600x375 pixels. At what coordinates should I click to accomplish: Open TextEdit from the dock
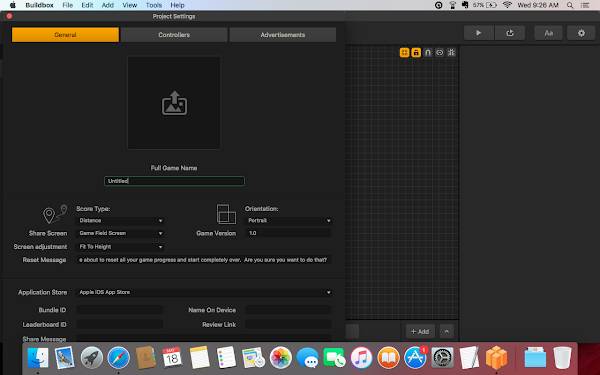pos(469,358)
